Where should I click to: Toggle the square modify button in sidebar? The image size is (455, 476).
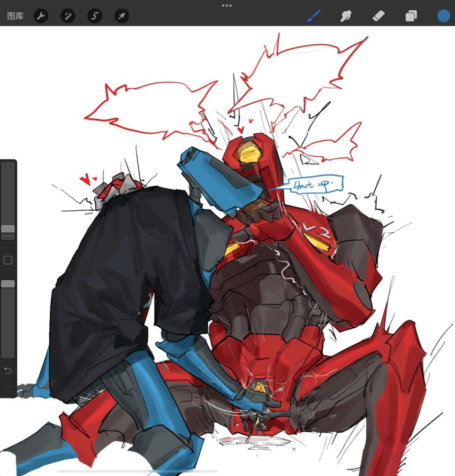click(8, 260)
